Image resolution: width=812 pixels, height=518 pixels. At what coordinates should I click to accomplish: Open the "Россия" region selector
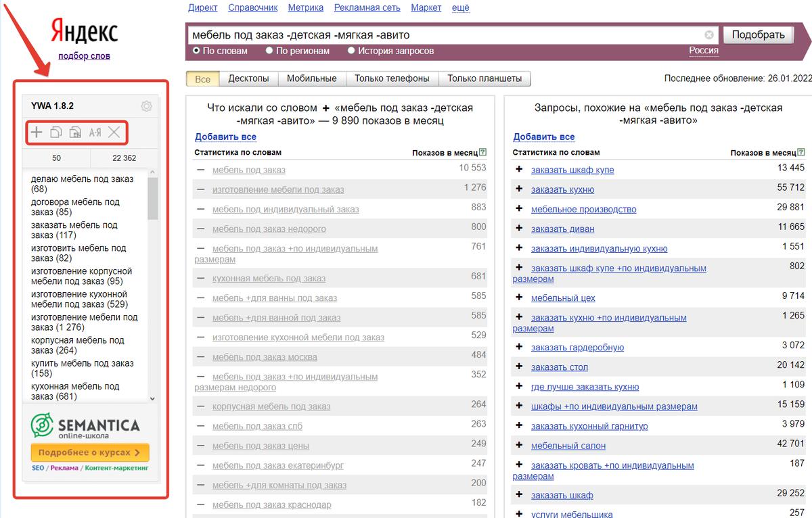pos(704,50)
